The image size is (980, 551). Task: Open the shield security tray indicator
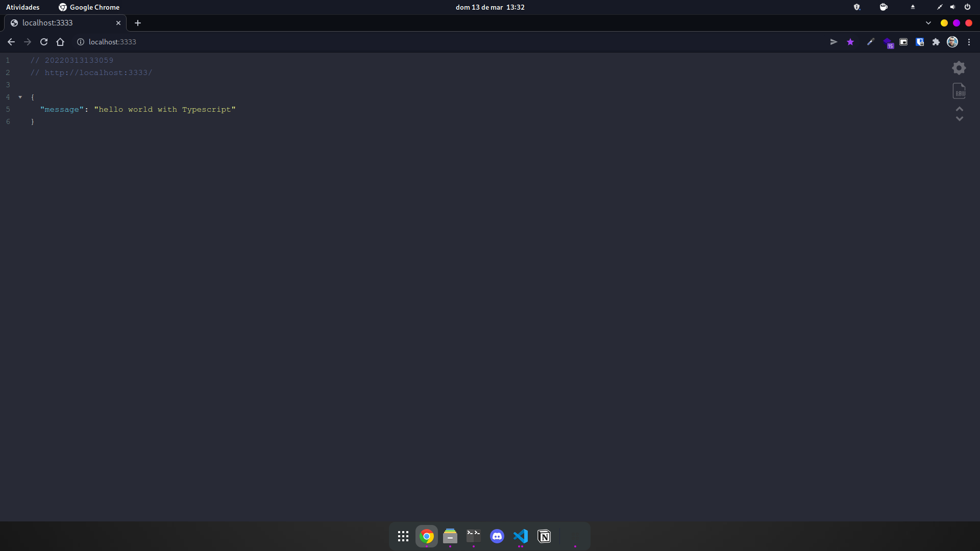857,7
